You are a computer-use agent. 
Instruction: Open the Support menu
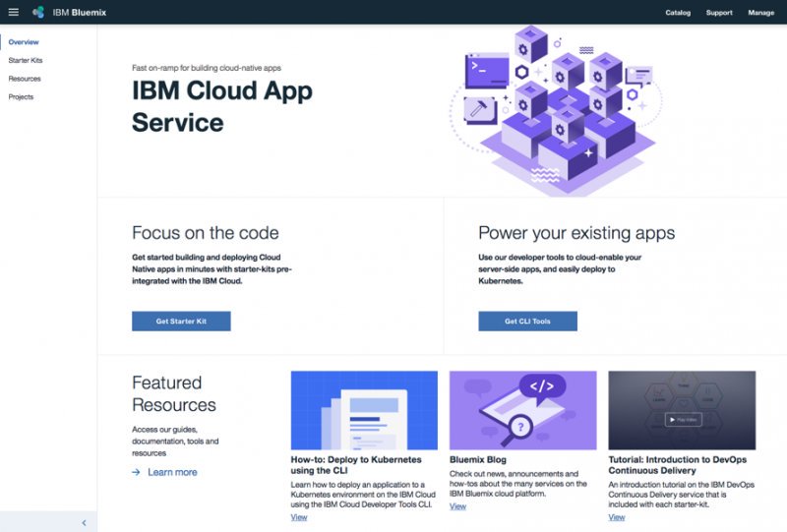pyautogui.click(x=719, y=13)
